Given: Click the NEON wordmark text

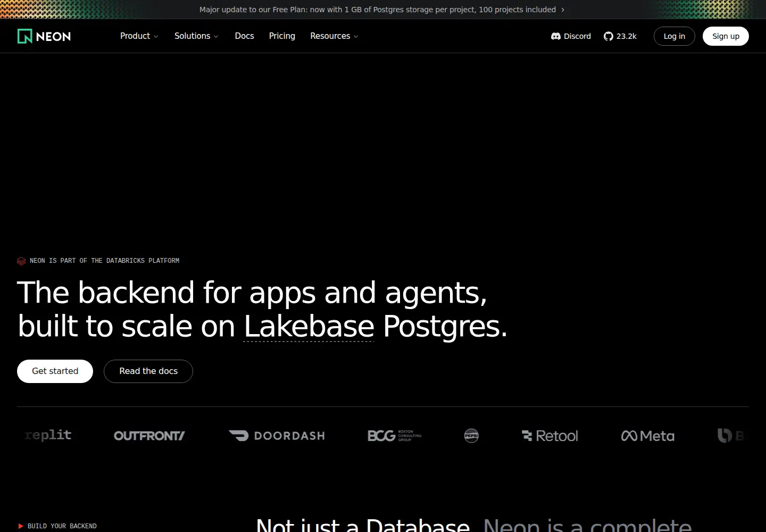Looking at the screenshot, I should 53,37.
